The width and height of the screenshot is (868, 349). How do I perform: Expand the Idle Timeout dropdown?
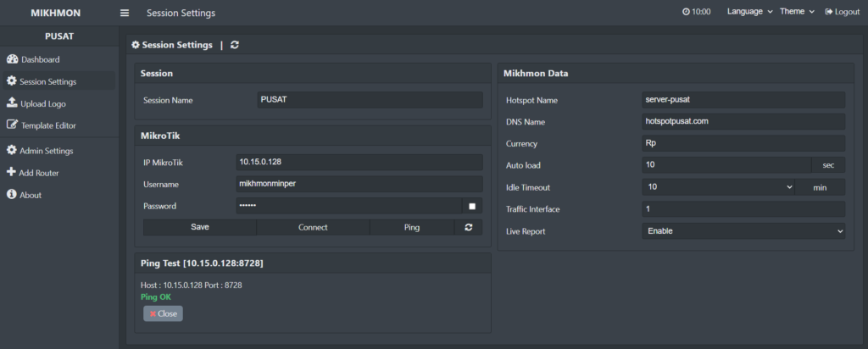point(719,187)
